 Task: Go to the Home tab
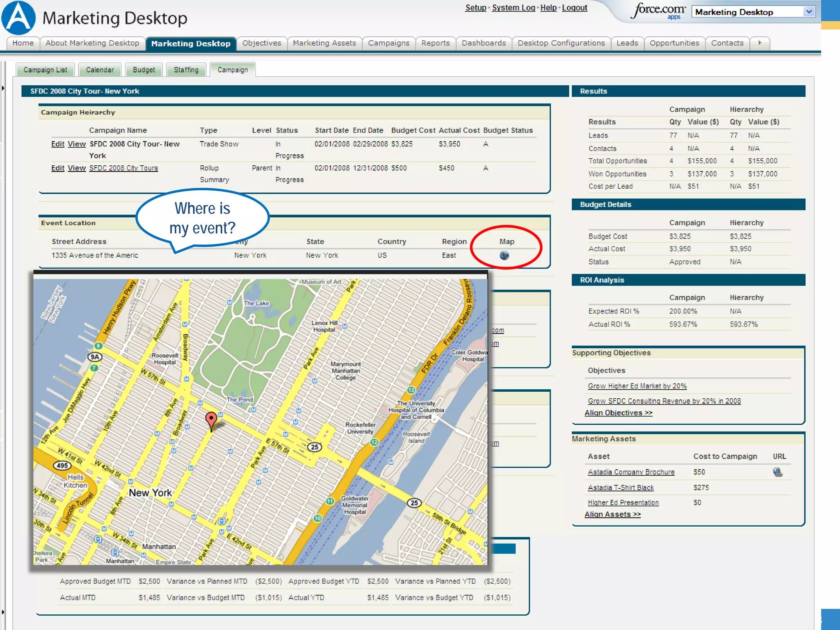point(23,43)
